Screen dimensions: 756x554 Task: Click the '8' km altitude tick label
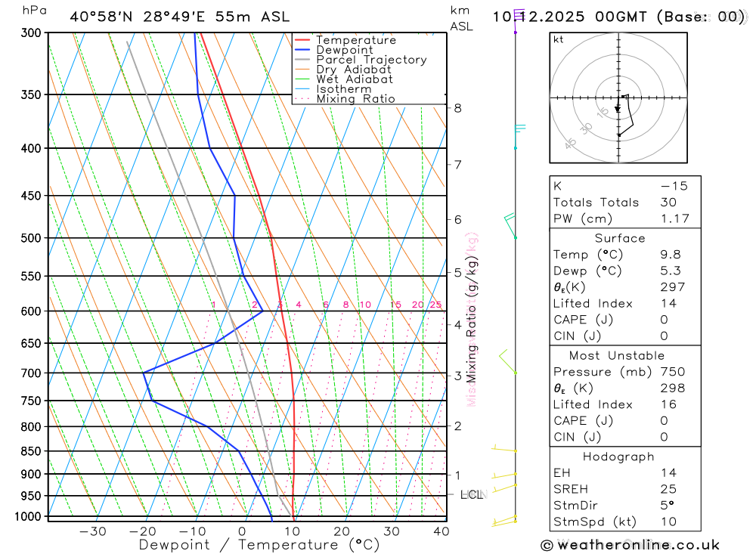coord(457,108)
